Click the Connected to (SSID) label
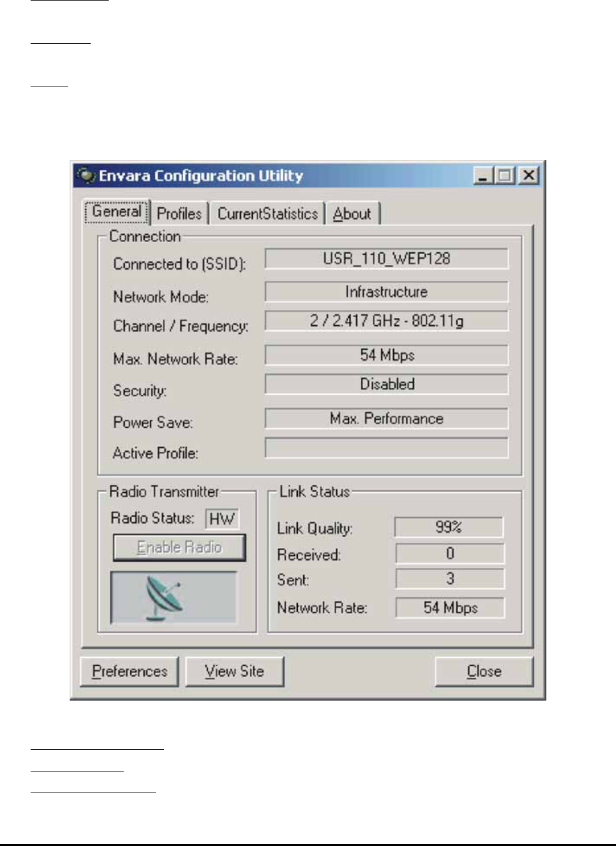 click(180, 264)
